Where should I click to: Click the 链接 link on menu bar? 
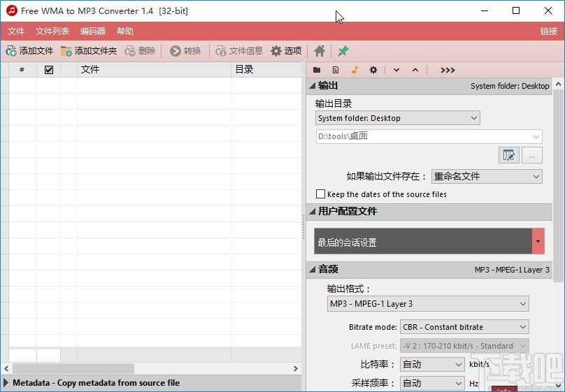click(549, 31)
